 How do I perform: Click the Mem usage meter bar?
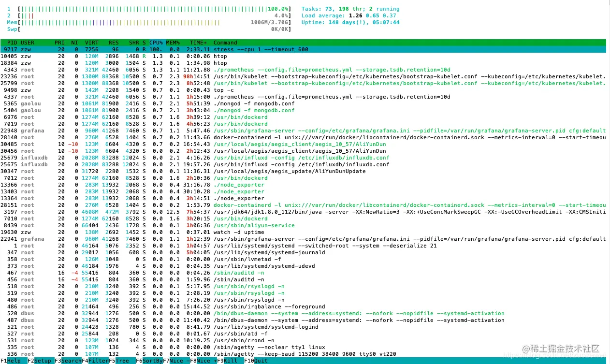click(x=156, y=22)
